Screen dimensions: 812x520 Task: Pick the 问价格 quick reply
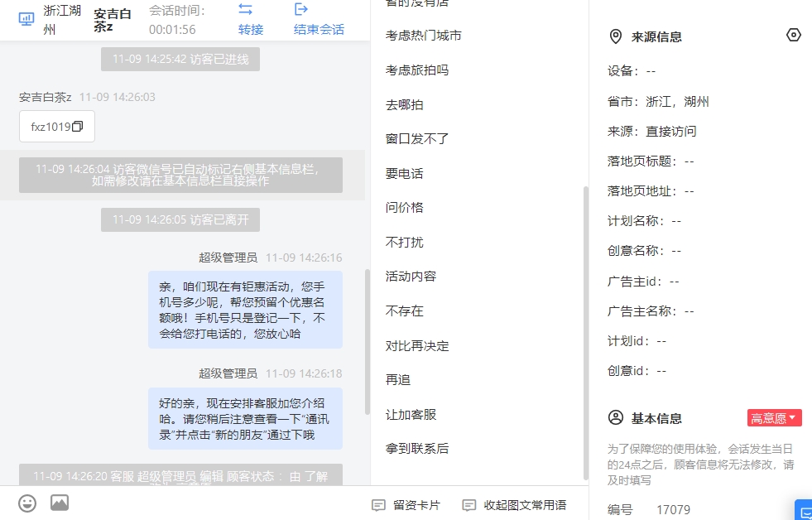[405, 208]
